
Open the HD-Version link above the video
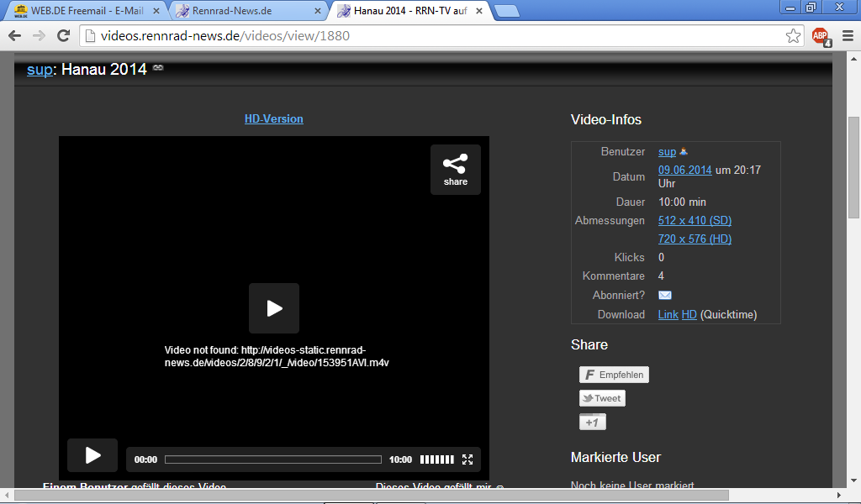(273, 119)
